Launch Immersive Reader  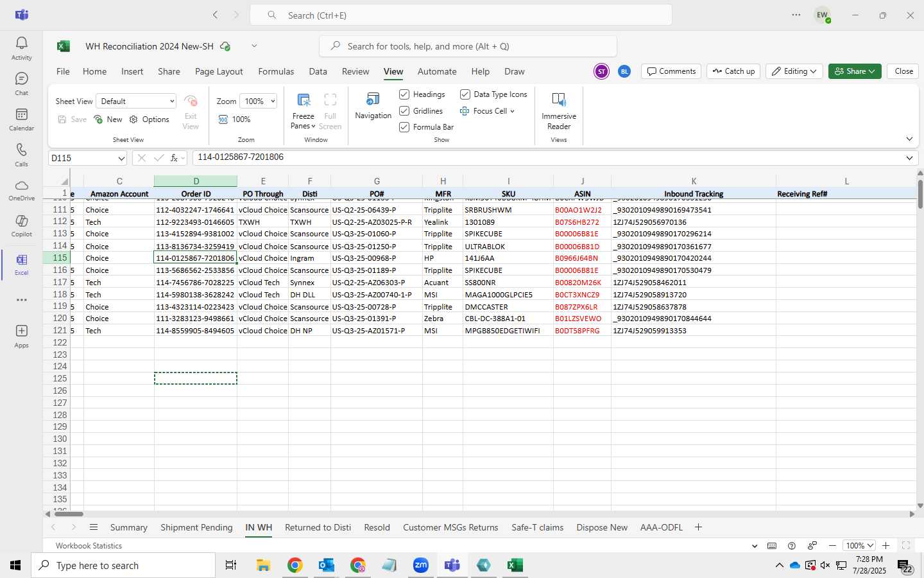click(x=558, y=110)
